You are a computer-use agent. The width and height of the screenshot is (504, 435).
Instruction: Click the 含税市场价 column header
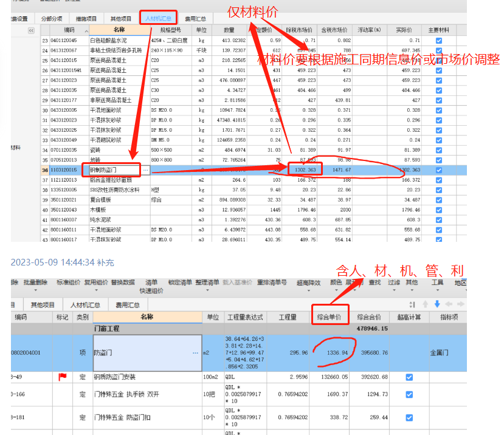[x=334, y=30]
